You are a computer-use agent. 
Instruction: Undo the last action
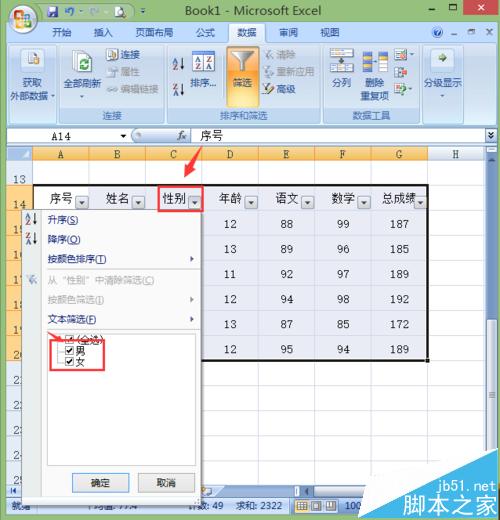tap(69, 12)
